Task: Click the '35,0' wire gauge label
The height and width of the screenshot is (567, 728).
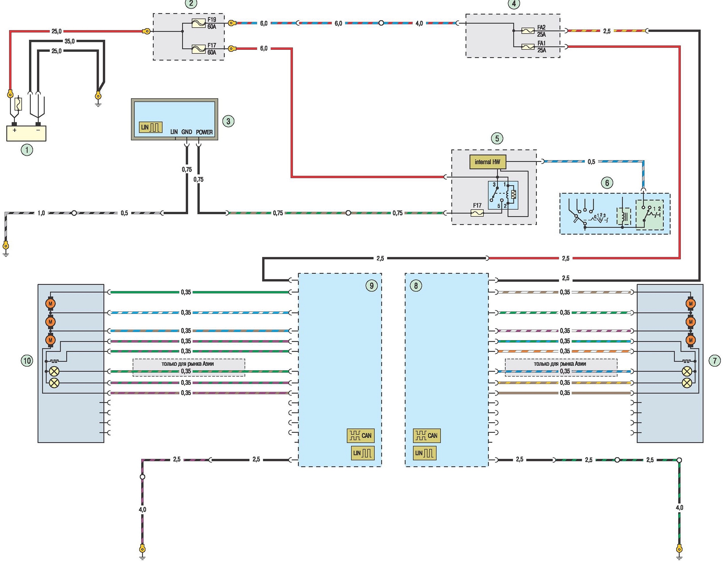Action: click(x=70, y=41)
